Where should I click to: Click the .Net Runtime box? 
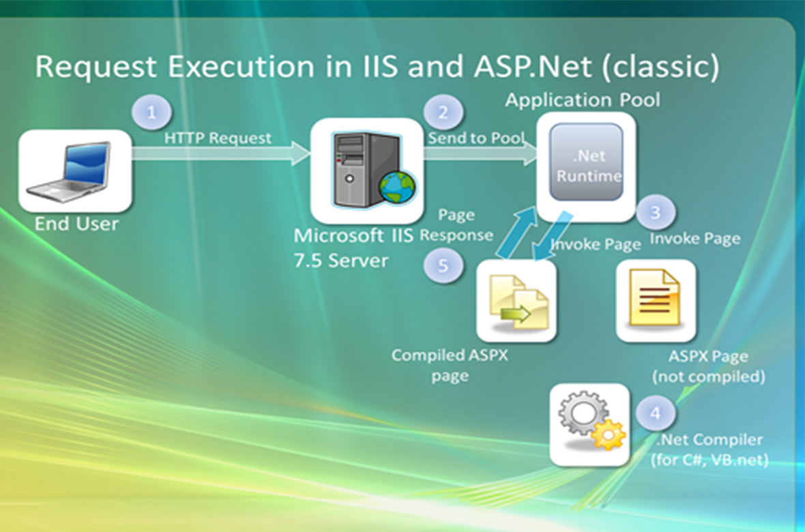(587, 163)
